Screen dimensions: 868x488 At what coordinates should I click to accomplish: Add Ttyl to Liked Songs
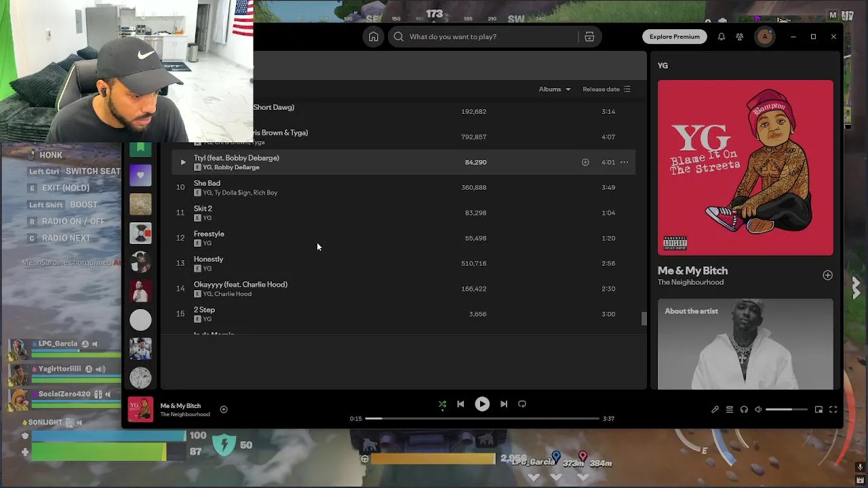point(585,162)
